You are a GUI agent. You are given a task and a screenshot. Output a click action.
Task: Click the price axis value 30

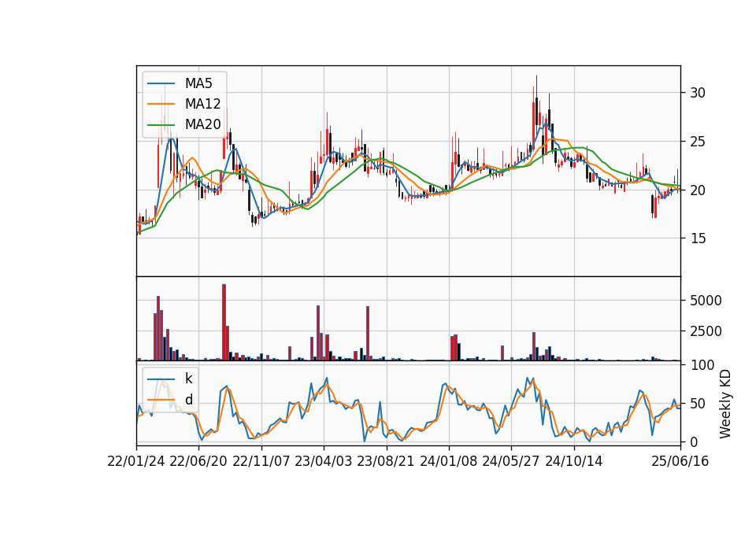pos(697,93)
